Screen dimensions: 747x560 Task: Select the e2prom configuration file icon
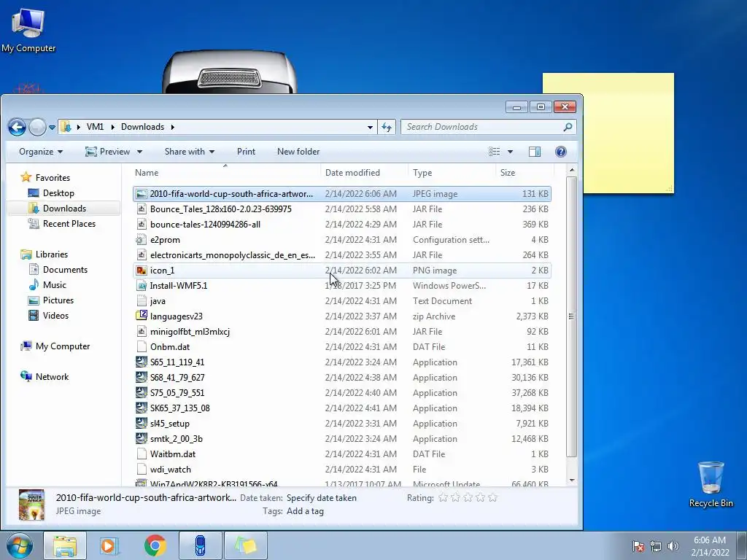tap(141, 239)
